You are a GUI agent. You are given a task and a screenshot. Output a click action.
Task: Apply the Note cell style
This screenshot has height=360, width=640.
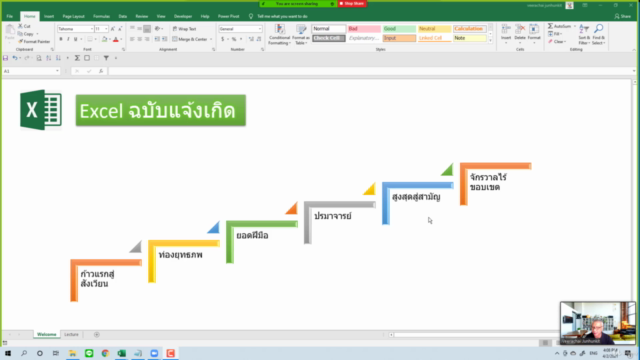pos(470,38)
